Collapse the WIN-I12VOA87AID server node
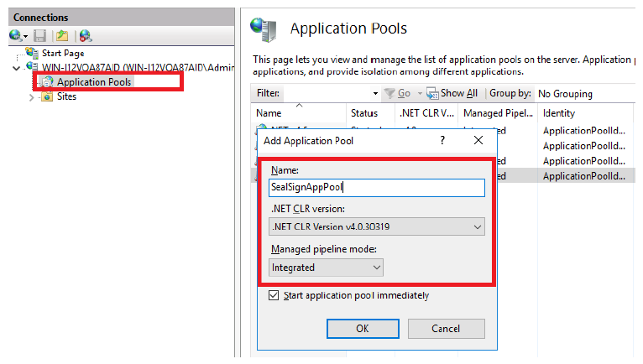643x364 pixels. click(17, 67)
